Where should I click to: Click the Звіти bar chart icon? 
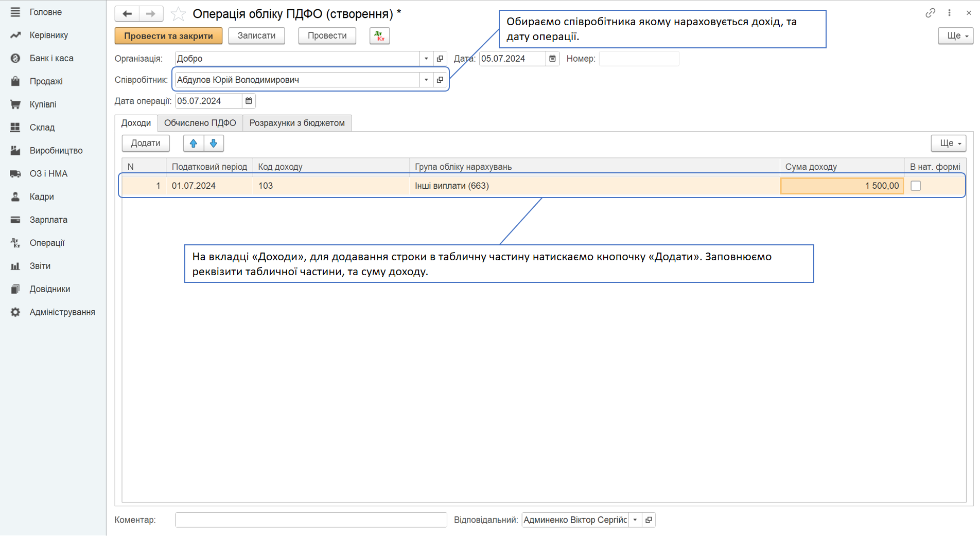(x=15, y=266)
